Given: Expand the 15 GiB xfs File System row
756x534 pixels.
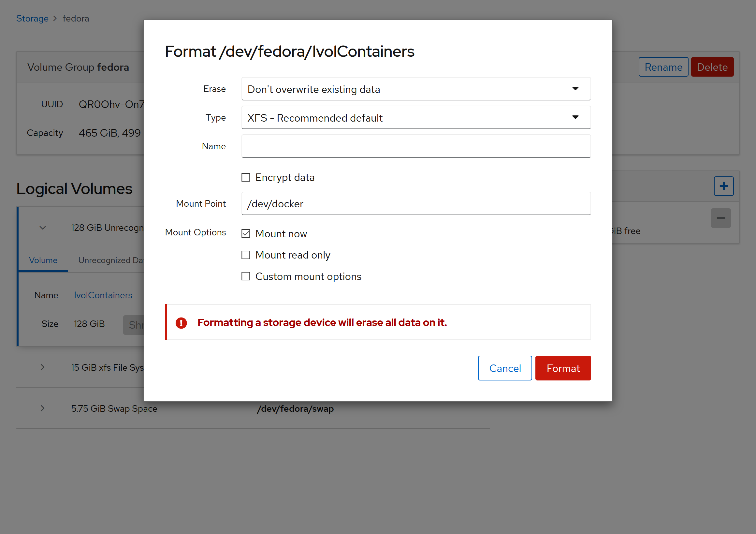Looking at the screenshot, I should [42, 367].
